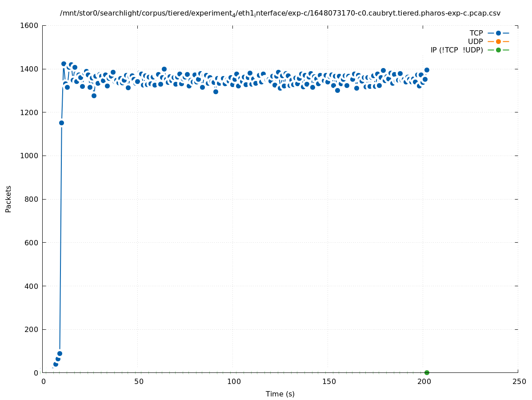Click the 1600 tick label on the y-axis
Image resolution: width=532 pixels, height=400 pixels.
tap(30, 26)
